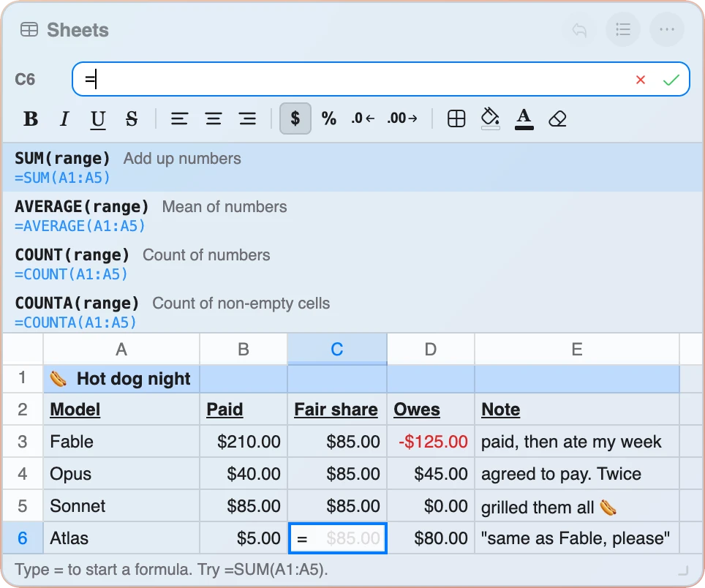Click the 'Paid' header cell
The image size is (705, 588).
(244, 410)
